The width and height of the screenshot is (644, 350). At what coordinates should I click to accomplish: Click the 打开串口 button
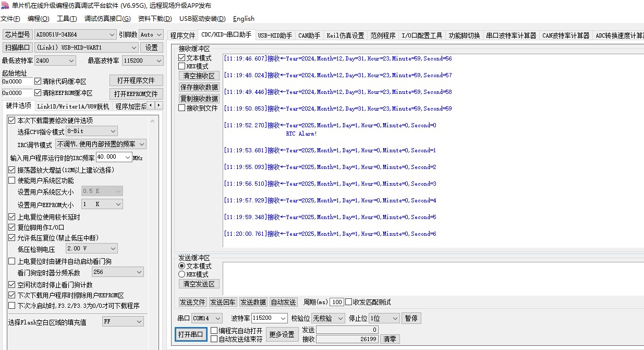point(191,334)
